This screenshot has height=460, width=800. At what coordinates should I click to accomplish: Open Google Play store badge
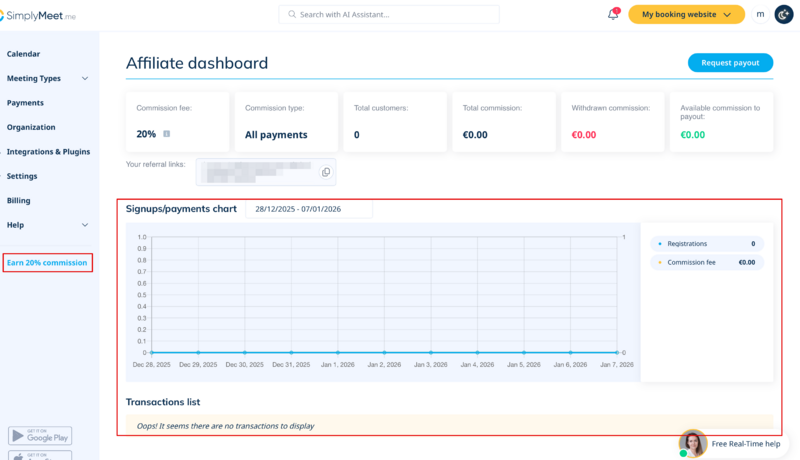40,435
